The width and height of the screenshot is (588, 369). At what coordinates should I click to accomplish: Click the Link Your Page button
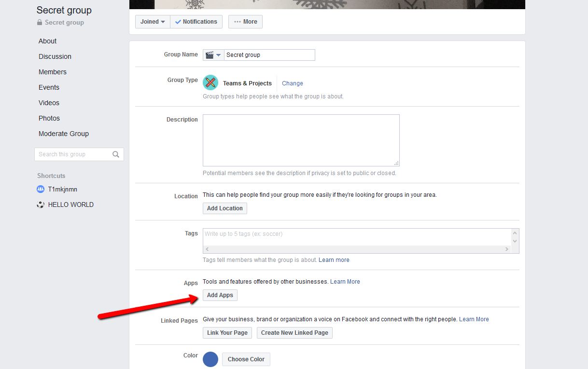point(227,333)
